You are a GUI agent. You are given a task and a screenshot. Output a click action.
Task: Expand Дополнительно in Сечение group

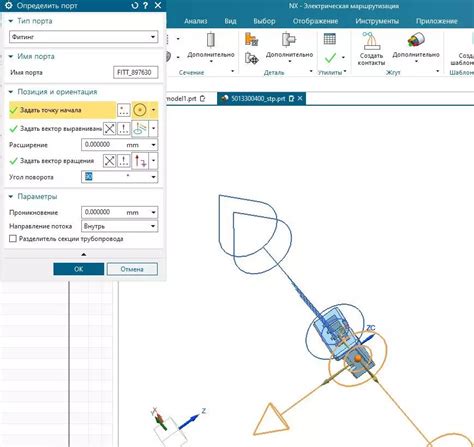211,57
